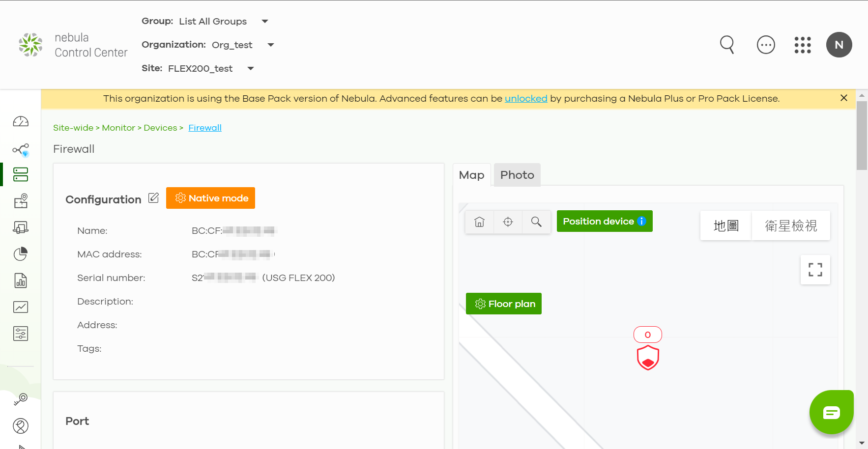The height and width of the screenshot is (449, 868).
Task: Open the pie chart sidebar icon
Action: pyautogui.click(x=21, y=254)
